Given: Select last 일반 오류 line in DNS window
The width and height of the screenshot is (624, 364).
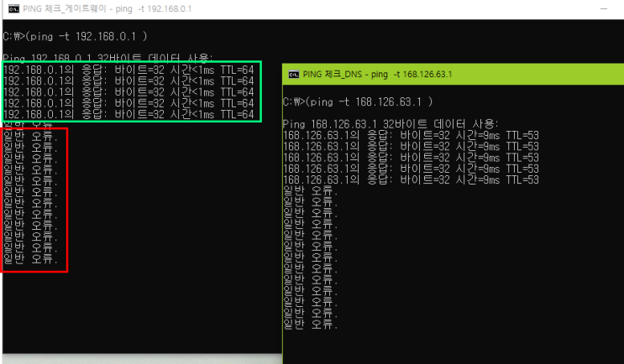Looking at the screenshot, I should (x=311, y=325).
